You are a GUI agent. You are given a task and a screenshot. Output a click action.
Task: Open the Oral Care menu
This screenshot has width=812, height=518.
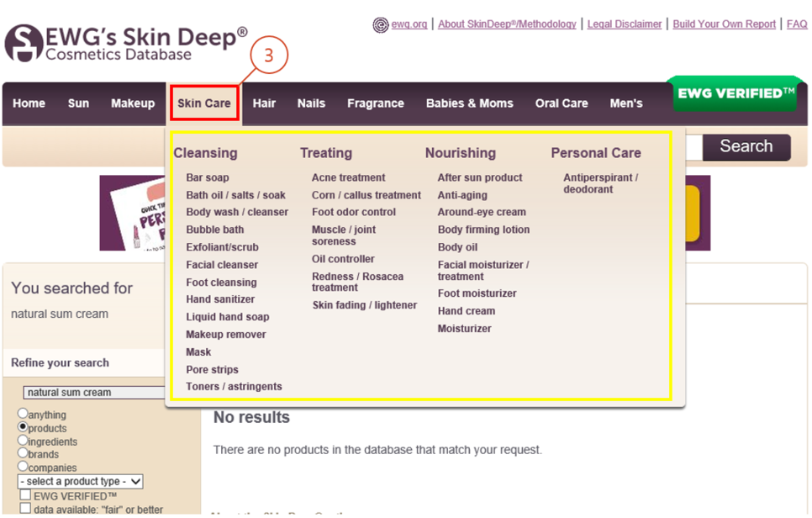[x=562, y=103]
